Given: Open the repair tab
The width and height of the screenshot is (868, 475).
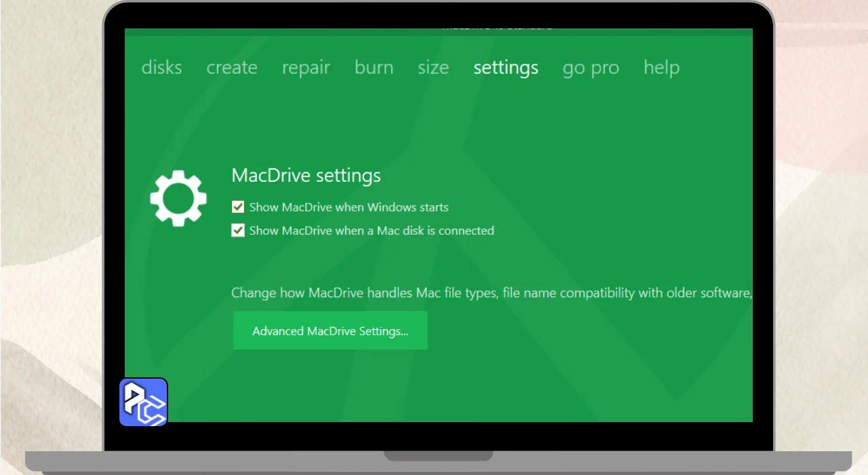Looking at the screenshot, I should 306,69.
